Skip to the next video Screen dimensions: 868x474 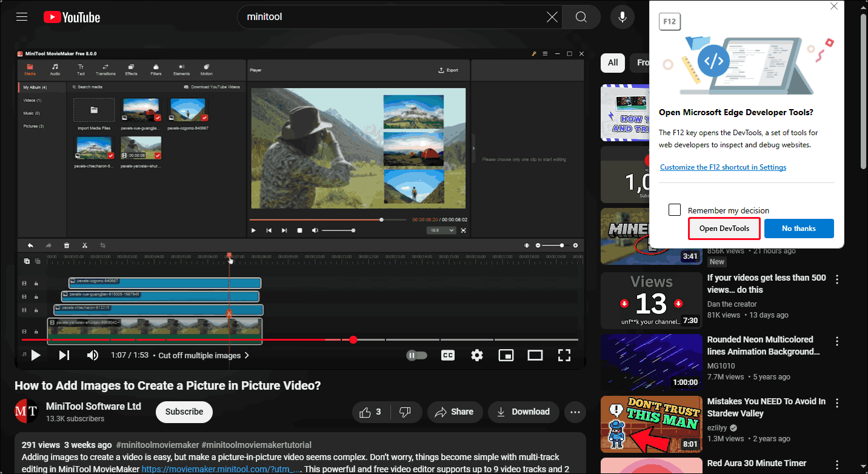[64, 355]
